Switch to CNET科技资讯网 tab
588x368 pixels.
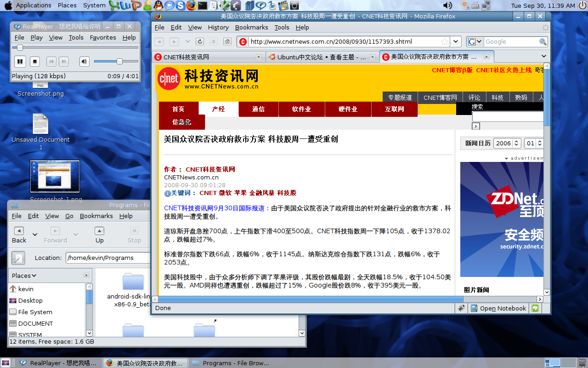point(208,57)
